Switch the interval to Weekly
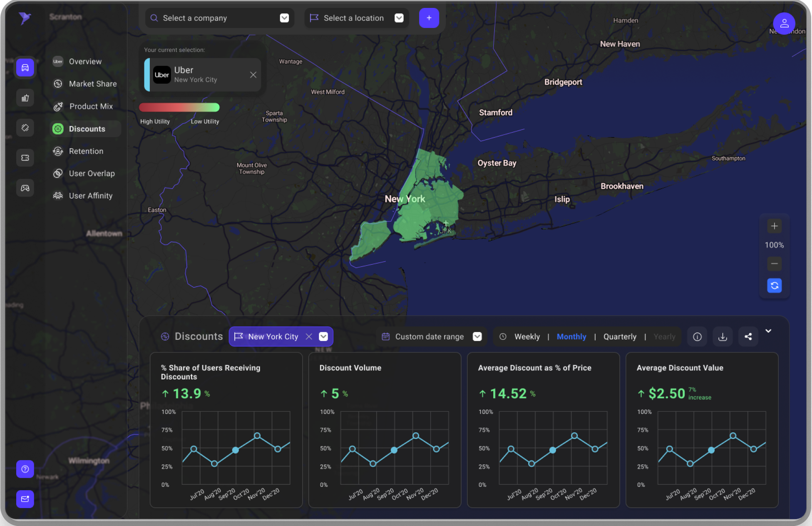This screenshot has width=812, height=526. (527, 337)
